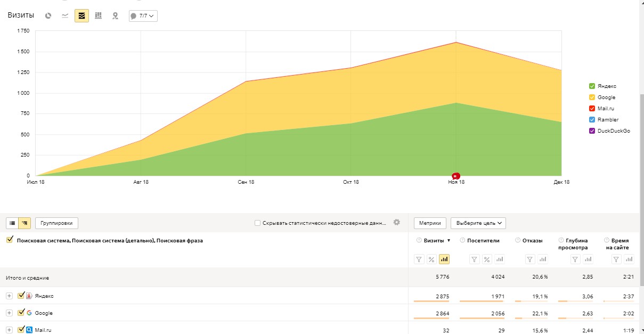Select the stacked area chart icon
This screenshot has width=644, height=334.
click(x=81, y=16)
